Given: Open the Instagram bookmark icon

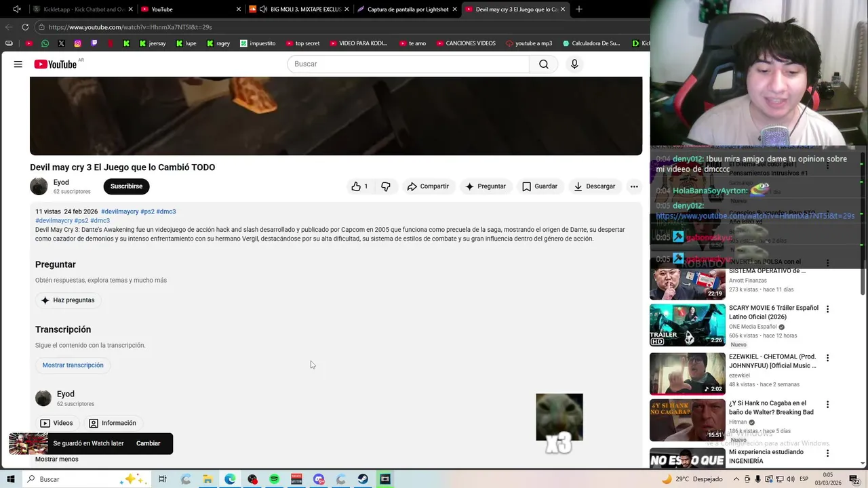Looking at the screenshot, I should click(77, 43).
